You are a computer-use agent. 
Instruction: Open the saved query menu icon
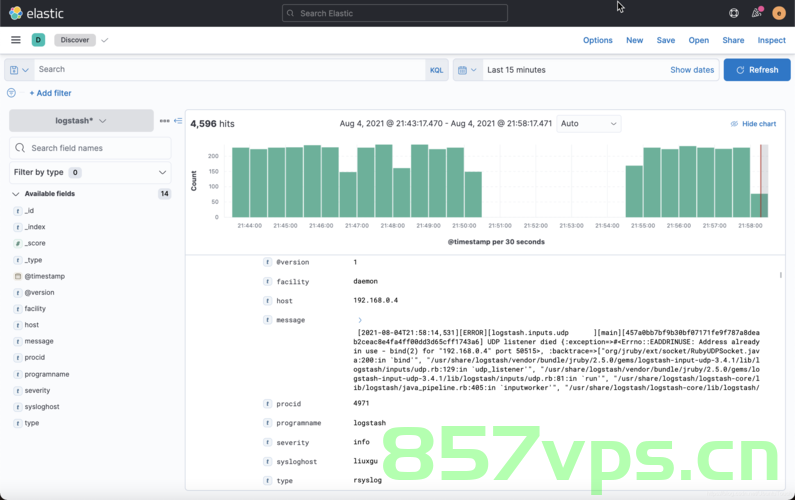point(19,70)
